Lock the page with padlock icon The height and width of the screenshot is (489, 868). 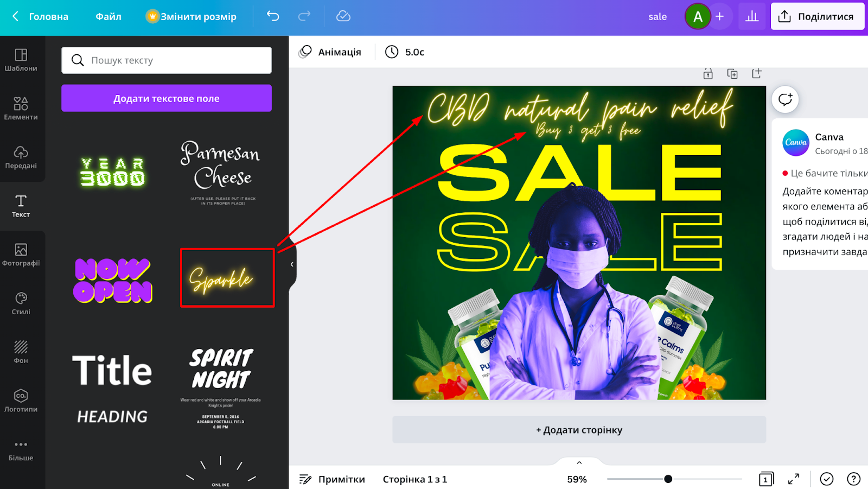708,74
